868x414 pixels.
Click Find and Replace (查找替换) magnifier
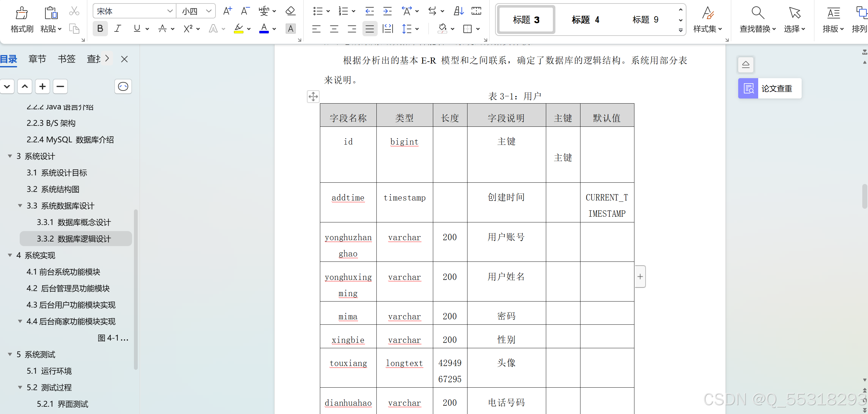click(758, 13)
